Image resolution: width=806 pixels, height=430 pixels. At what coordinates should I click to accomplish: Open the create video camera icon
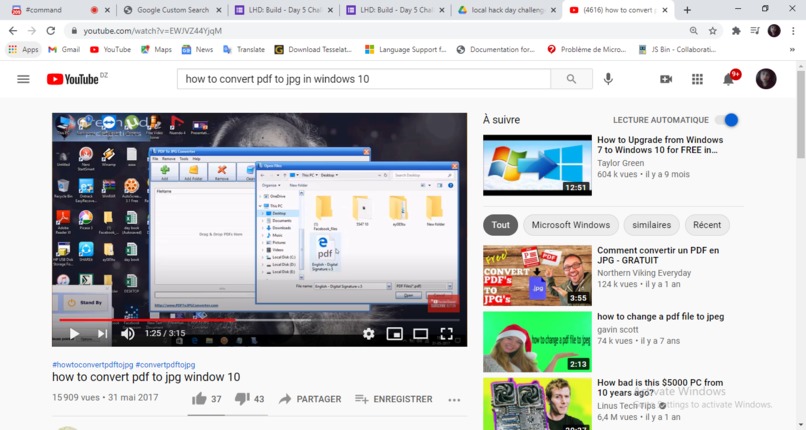666,79
